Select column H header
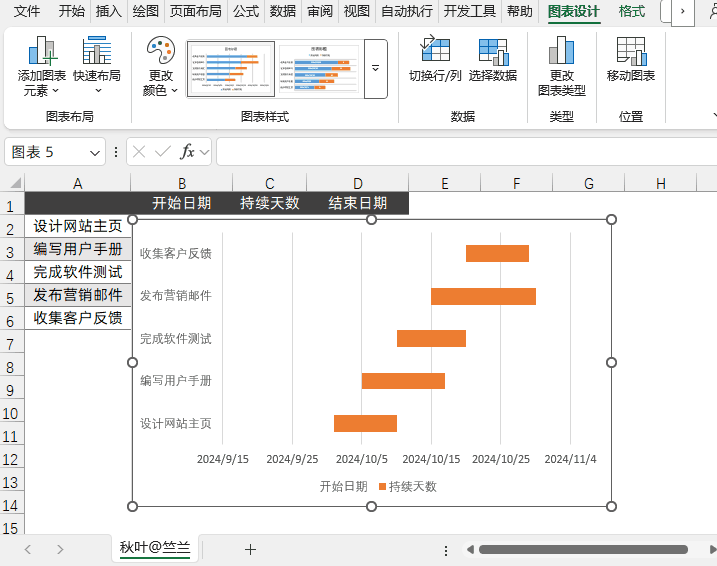 click(660, 183)
